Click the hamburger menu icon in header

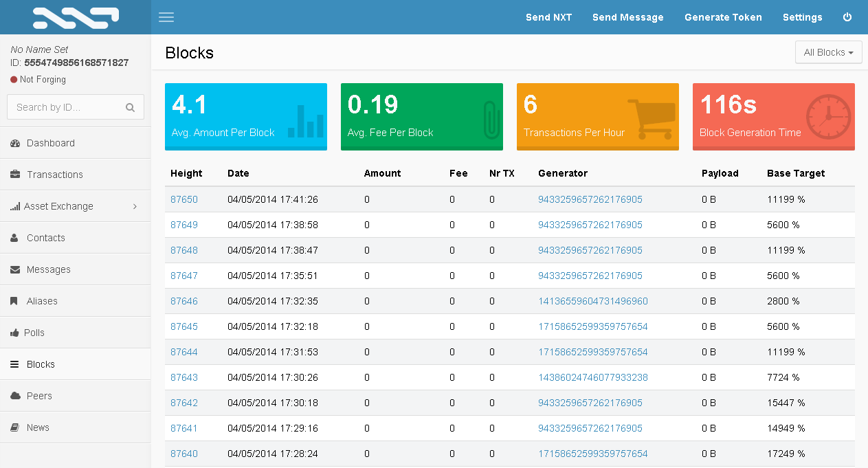coord(166,17)
